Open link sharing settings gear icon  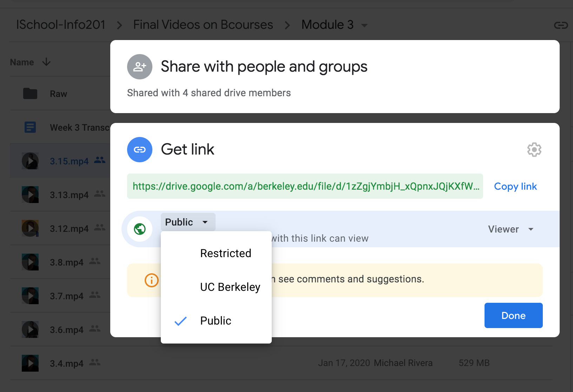click(x=534, y=150)
